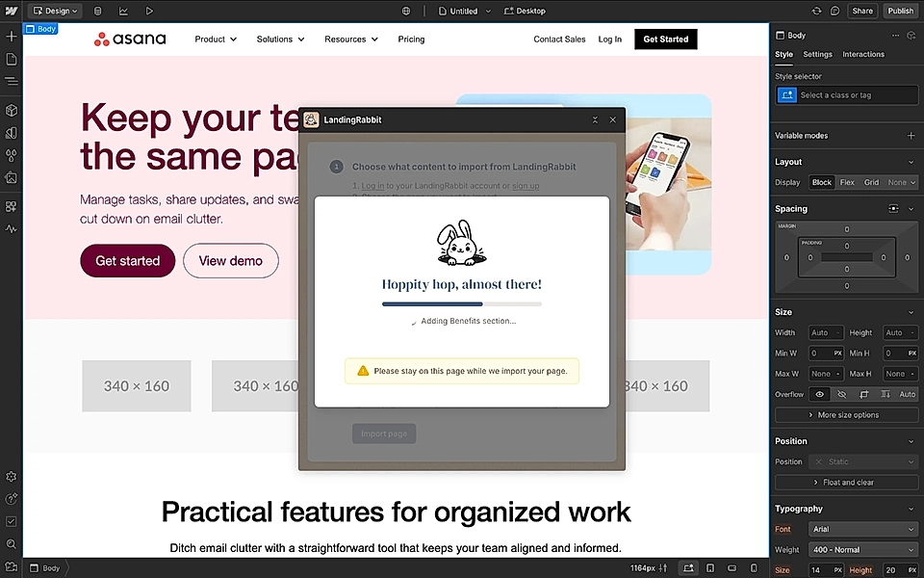The width and height of the screenshot is (924, 578).
Task: Click the Select a class or tag field
Action: click(x=857, y=95)
